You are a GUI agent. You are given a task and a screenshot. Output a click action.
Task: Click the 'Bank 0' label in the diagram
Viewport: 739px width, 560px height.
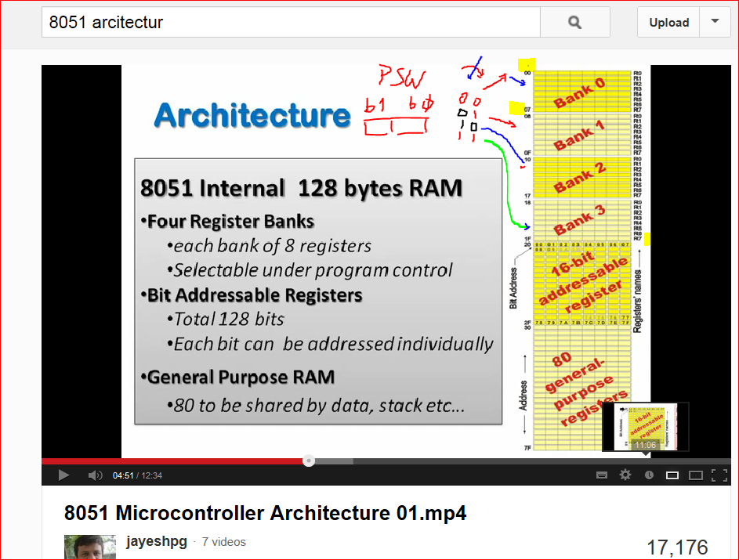point(579,92)
